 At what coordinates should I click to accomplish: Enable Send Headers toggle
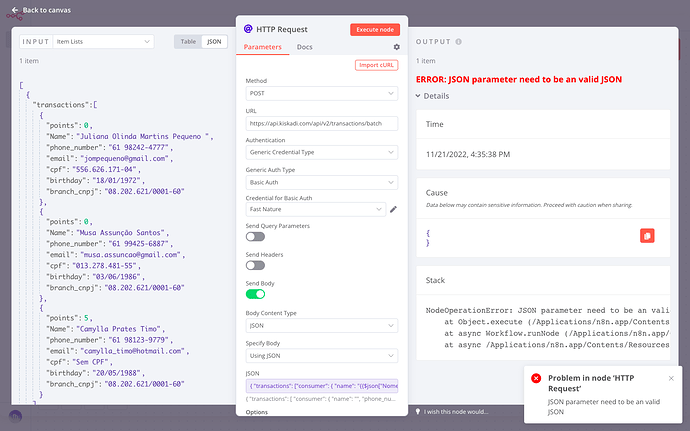pos(255,265)
